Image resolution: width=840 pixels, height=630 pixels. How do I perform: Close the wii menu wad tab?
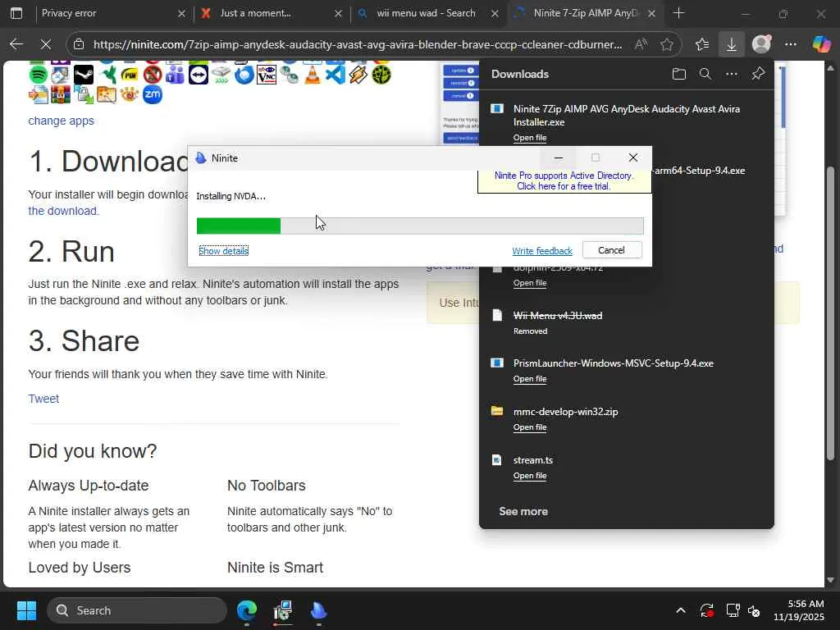(x=495, y=13)
